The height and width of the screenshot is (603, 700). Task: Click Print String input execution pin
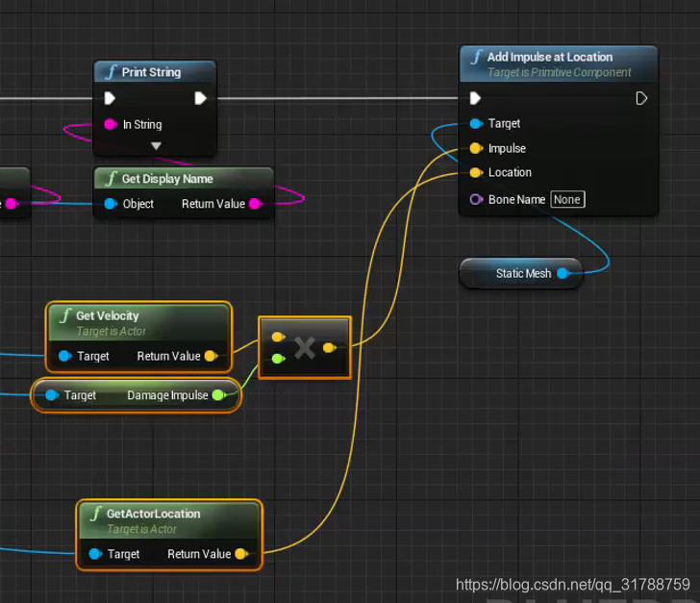pyautogui.click(x=110, y=98)
